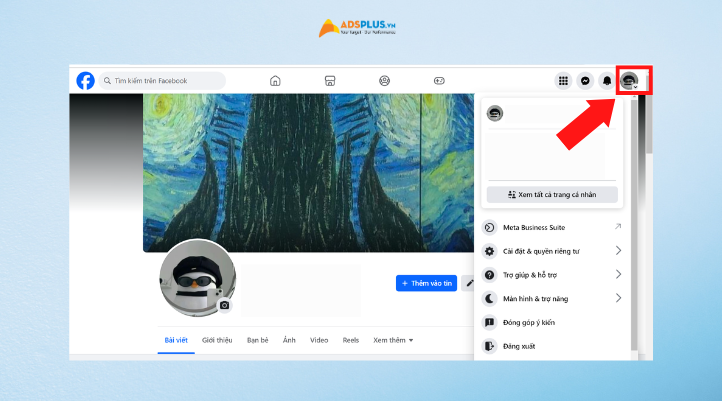
Task: Open Cài đặt & quyền riêng tư
Action: coord(552,251)
